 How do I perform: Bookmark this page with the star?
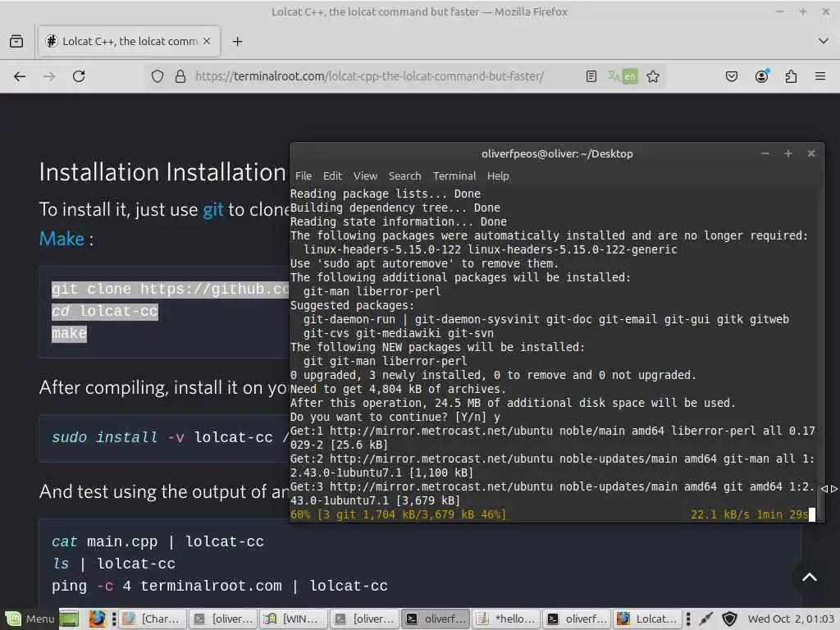[652, 76]
